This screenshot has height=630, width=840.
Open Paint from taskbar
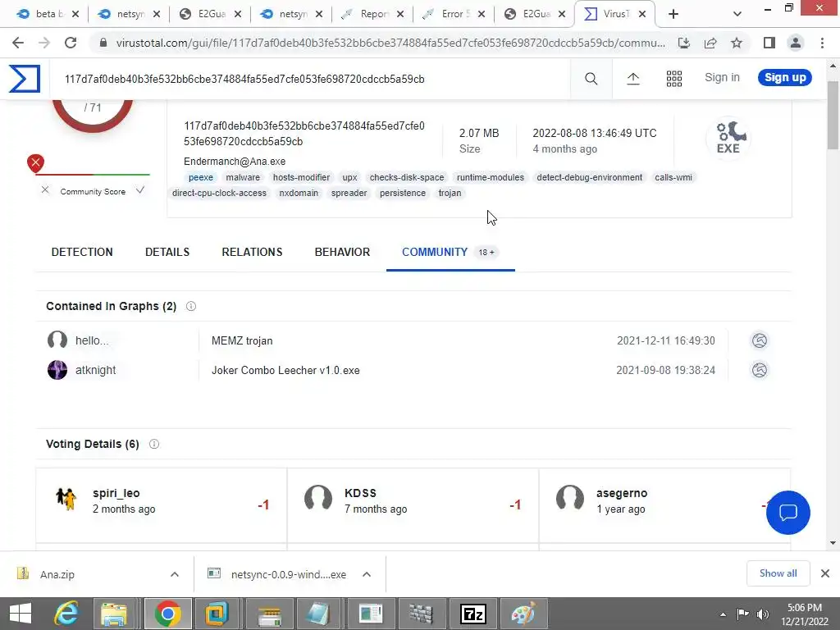(x=523, y=614)
